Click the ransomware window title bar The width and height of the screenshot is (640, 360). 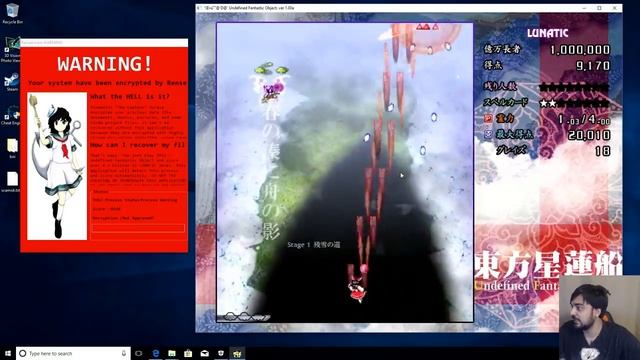tap(104, 42)
